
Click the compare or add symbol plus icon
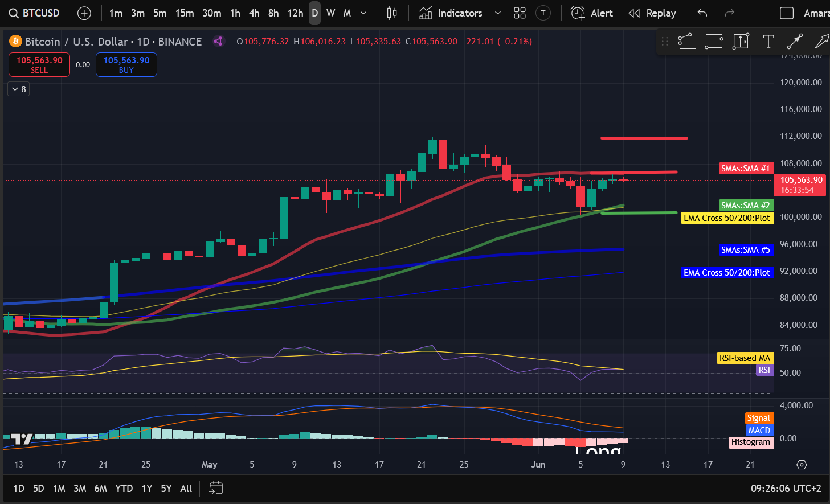point(84,13)
